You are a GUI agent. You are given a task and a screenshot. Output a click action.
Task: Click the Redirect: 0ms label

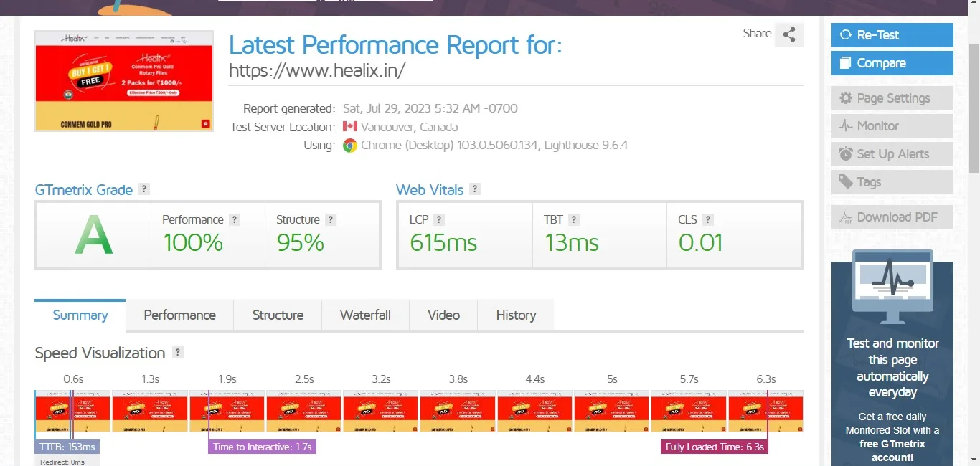click(x=62, y=462)
